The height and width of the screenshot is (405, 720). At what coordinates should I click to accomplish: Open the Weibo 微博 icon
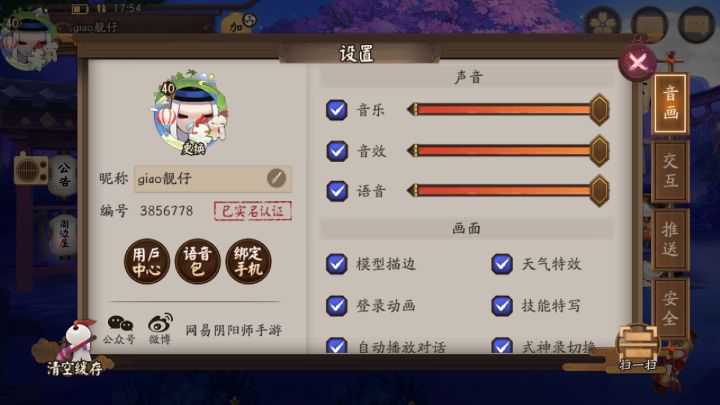160,329
